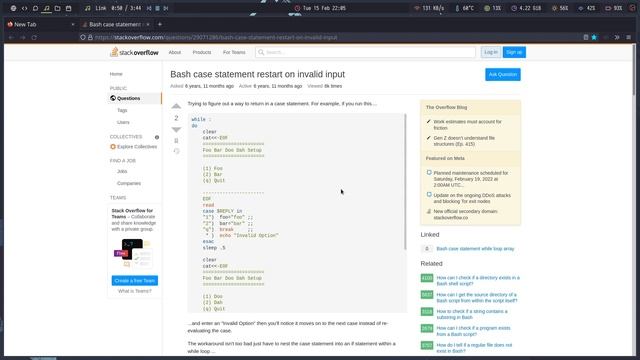
Task: Click the code block vertical scrollbar
Action: [405, 182]
